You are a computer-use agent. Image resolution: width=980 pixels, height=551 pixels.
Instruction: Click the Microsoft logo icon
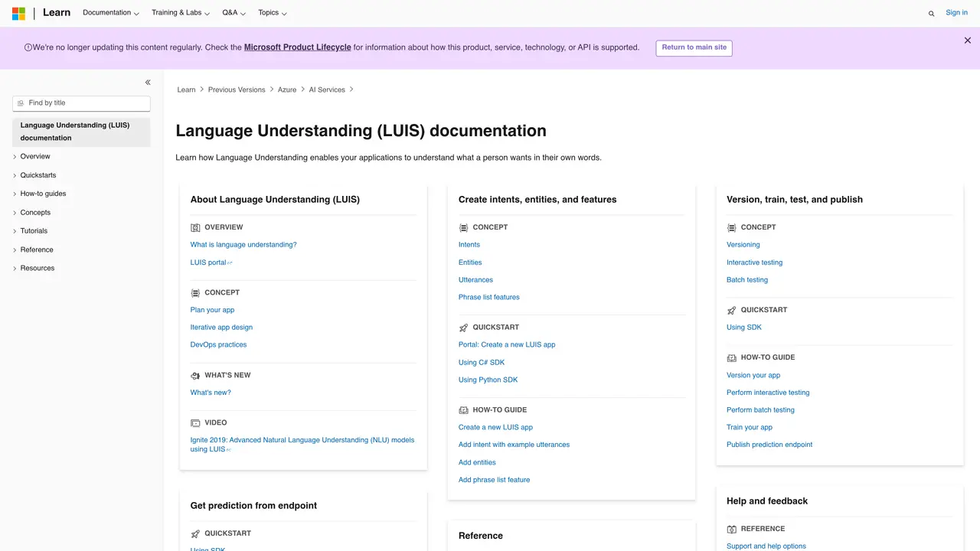pyautogui.click(x=18, y=13)
